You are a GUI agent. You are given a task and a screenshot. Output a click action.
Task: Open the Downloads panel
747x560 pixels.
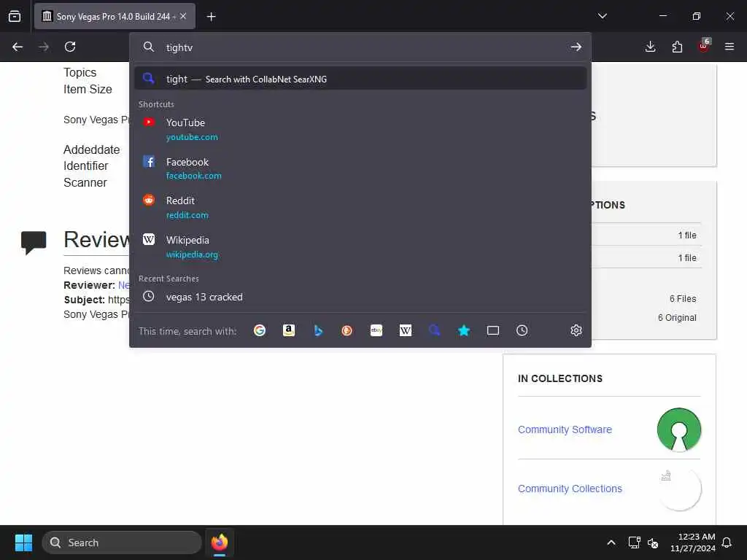(x=650, y=47)
